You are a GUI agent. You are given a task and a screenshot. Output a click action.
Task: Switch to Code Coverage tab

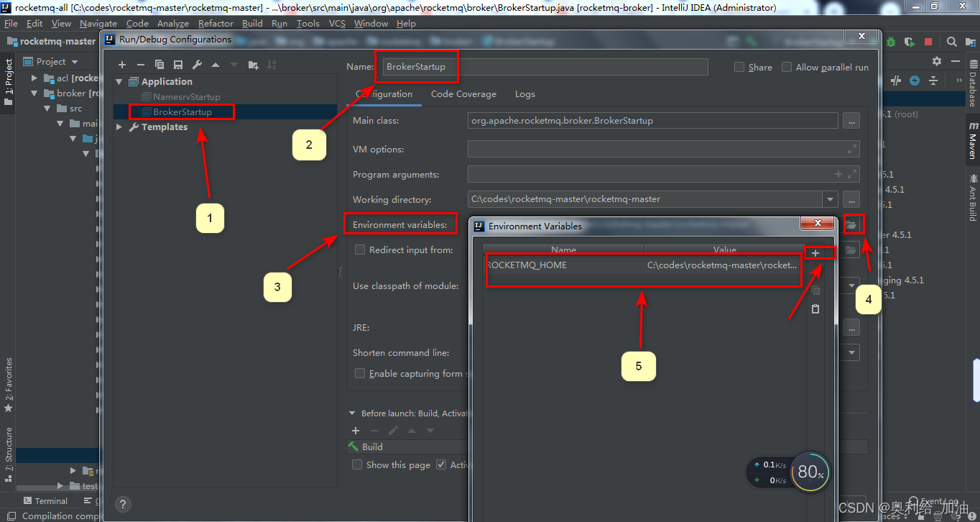point(463,94)
